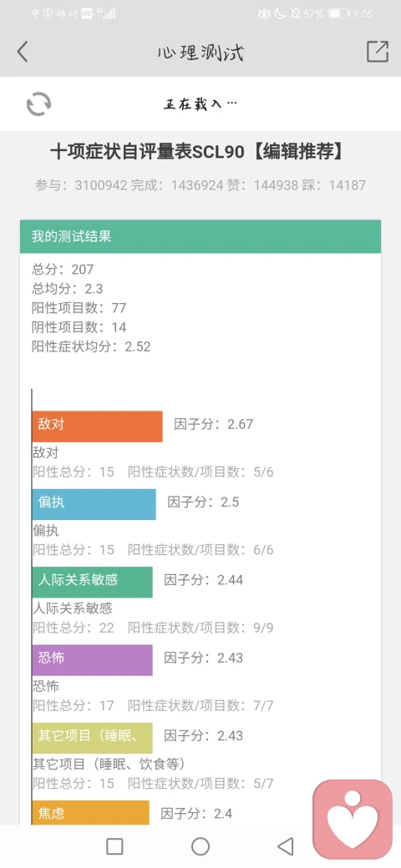This screenshot has width=401, height=868.
Task: Select the orange 焦虑 bar
Action: pos(91,813)
